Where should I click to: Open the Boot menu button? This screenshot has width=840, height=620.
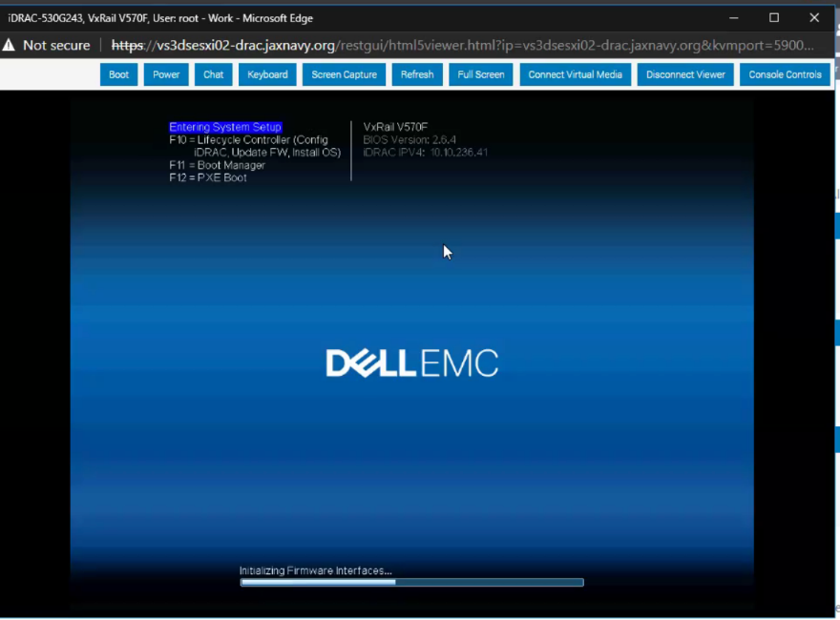pyautogui.click(x=118, y=74)
